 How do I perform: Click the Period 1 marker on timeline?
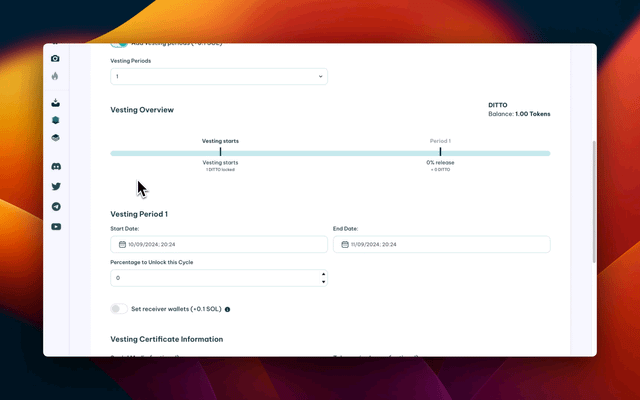point(440,153)
